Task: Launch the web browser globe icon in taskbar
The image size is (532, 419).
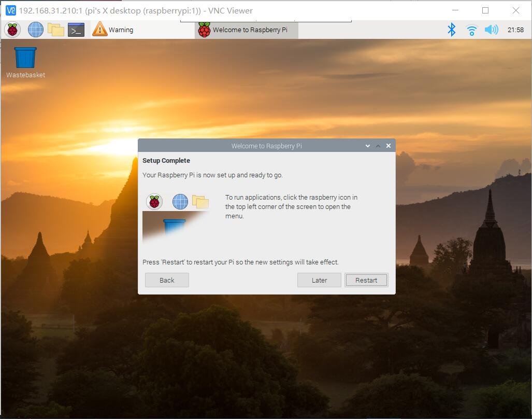Action: 35,30
